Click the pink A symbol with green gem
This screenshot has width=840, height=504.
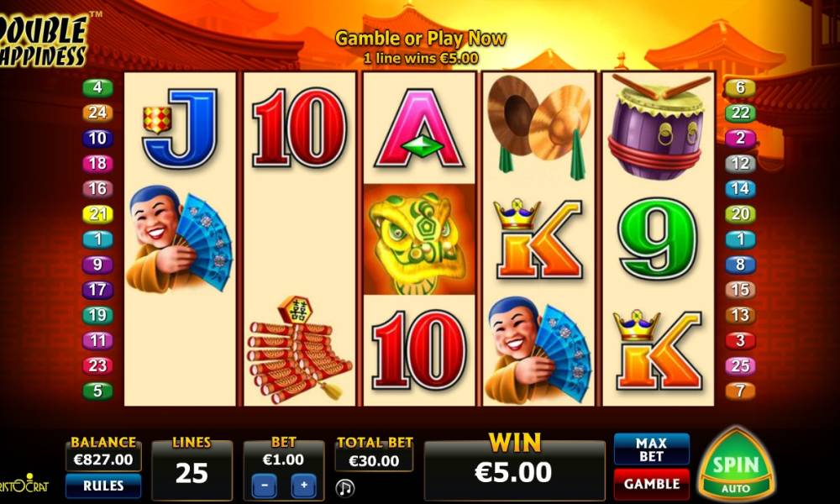[419, 129]
